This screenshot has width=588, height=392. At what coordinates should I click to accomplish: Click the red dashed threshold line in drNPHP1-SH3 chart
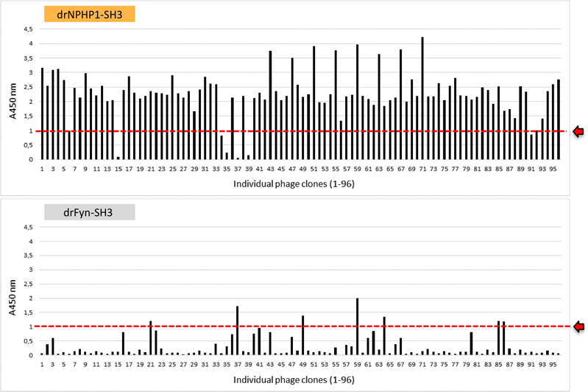[x=301, y=131]
